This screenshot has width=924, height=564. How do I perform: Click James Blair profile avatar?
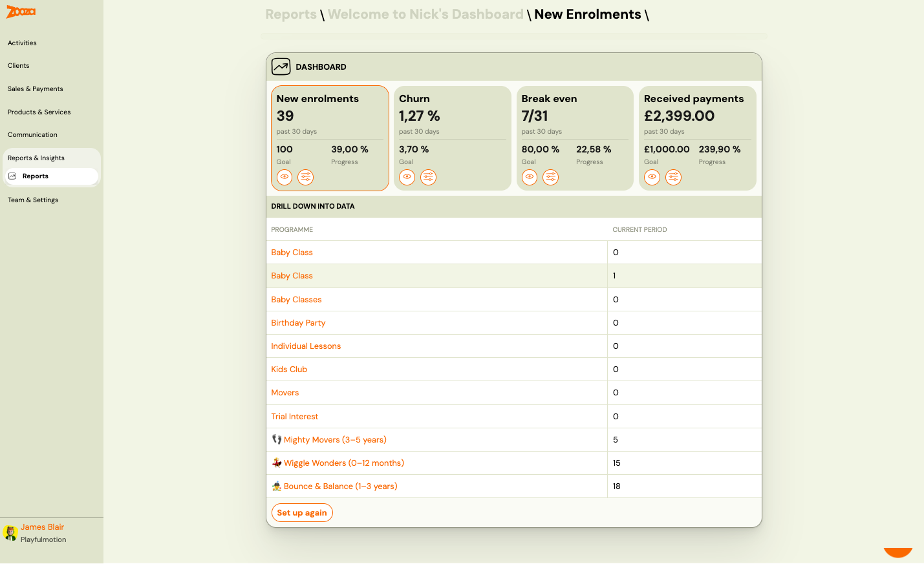pos(10,533)
